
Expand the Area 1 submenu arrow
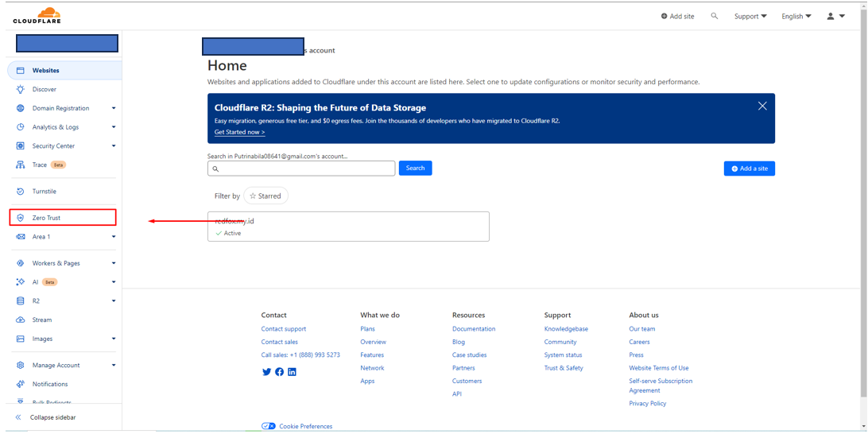[x=114, y=236]
